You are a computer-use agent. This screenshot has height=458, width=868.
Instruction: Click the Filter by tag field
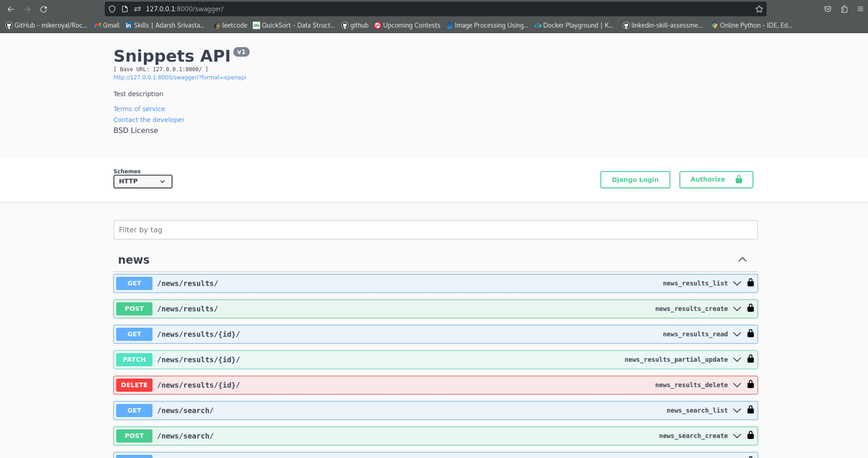coord(435,230)
